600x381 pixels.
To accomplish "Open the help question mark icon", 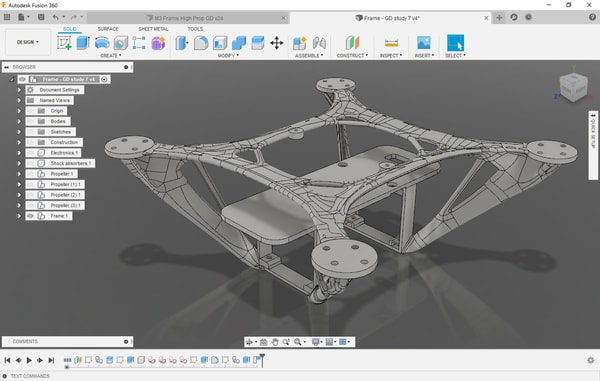I will click(x=592, y=17).
